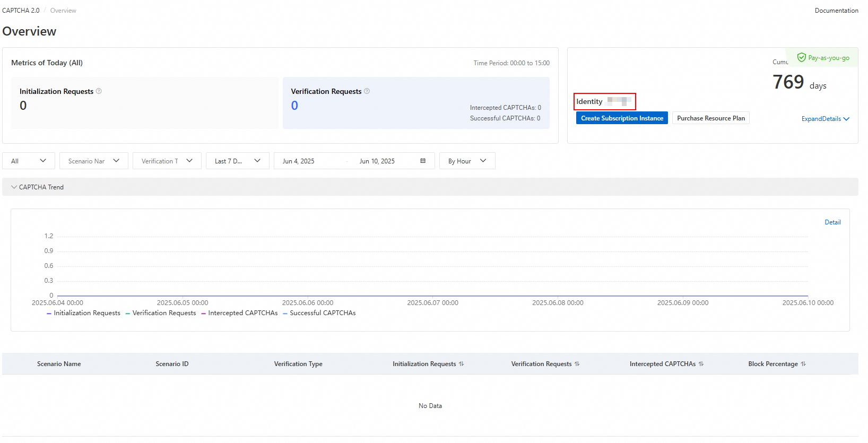The height and width of the screenshot is (443, 868).
Task: Open the All filter dropdown
Action: click(29, 161)
